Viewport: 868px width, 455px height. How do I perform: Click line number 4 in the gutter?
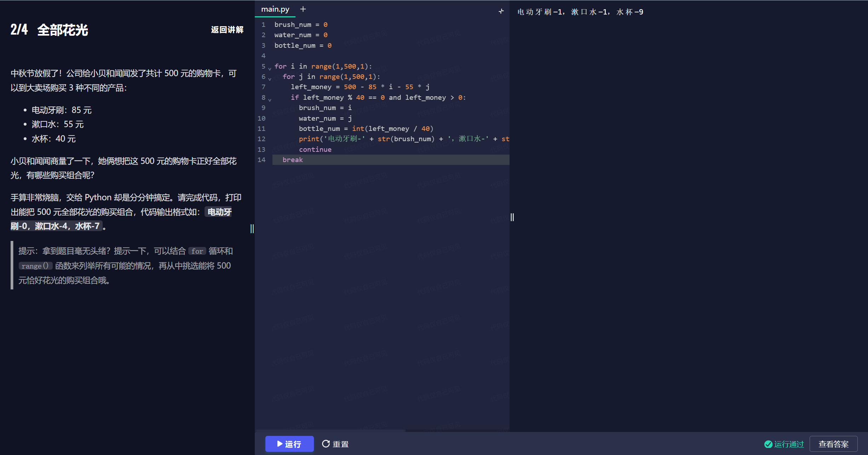tap(263, 56)
